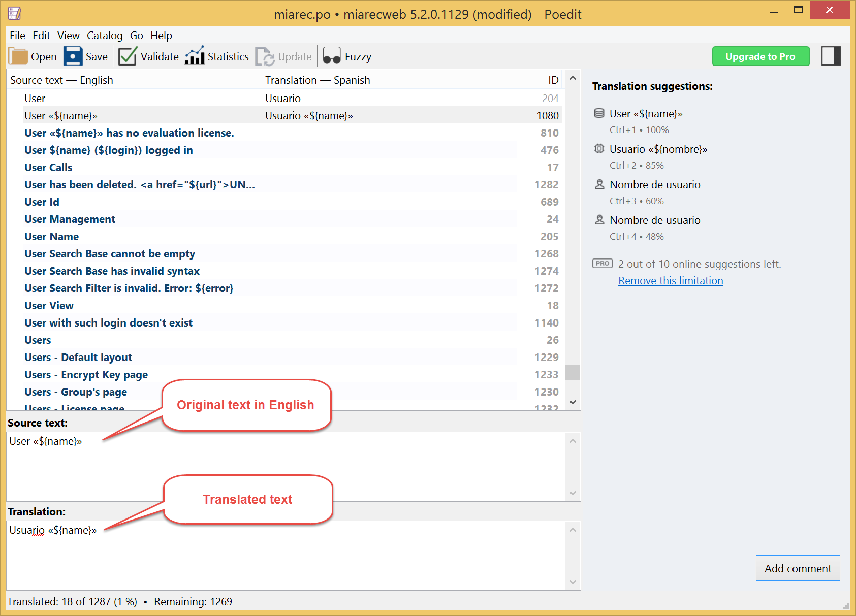Select 'User «${name}» has no evaluation license.' row
The image size is (856, 616).
pyautogui.click(x=284, y=133)
